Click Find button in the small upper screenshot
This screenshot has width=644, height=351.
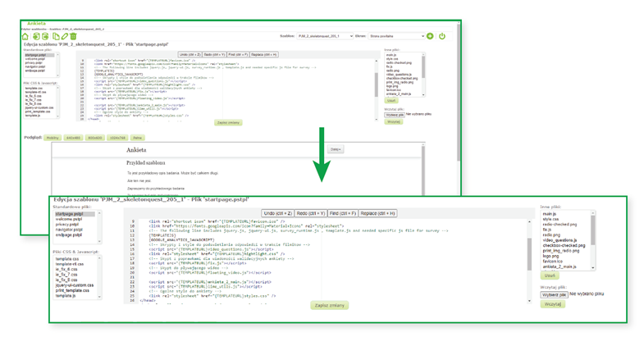coord(238,55)
